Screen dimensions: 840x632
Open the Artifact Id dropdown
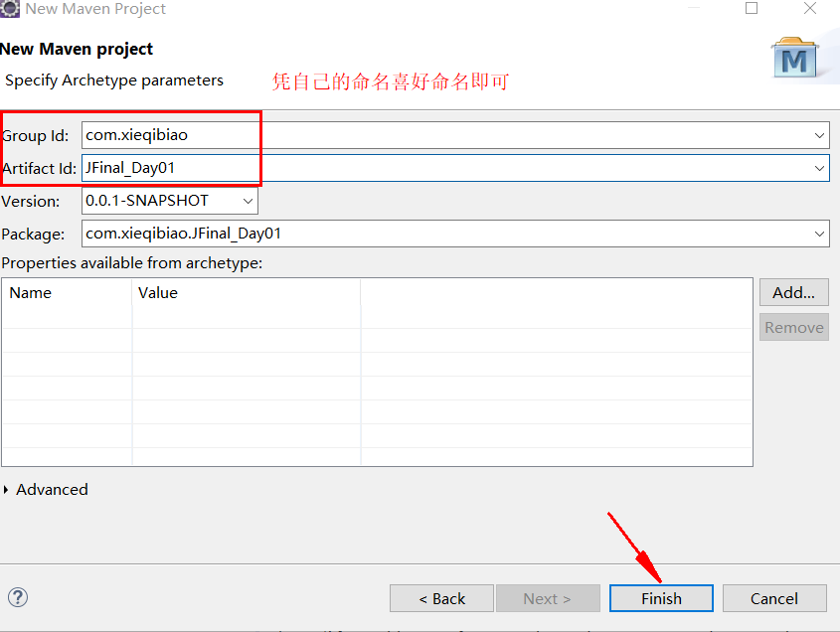pos(819,168)
